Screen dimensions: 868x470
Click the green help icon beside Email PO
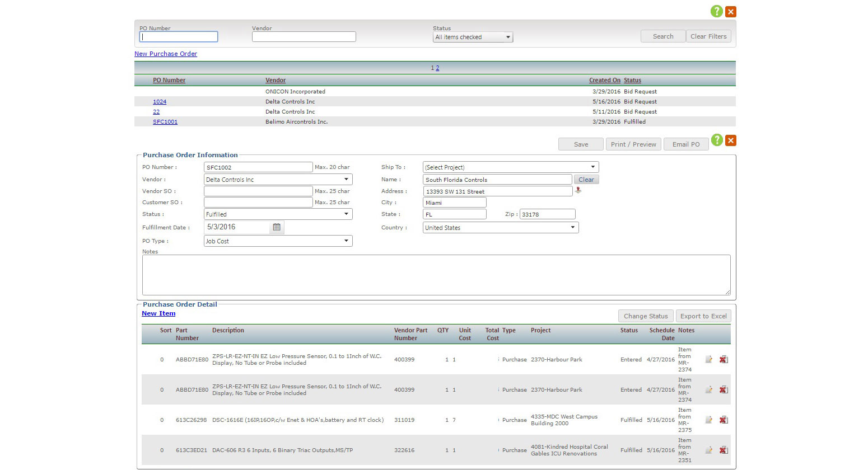tap(717, 140)
